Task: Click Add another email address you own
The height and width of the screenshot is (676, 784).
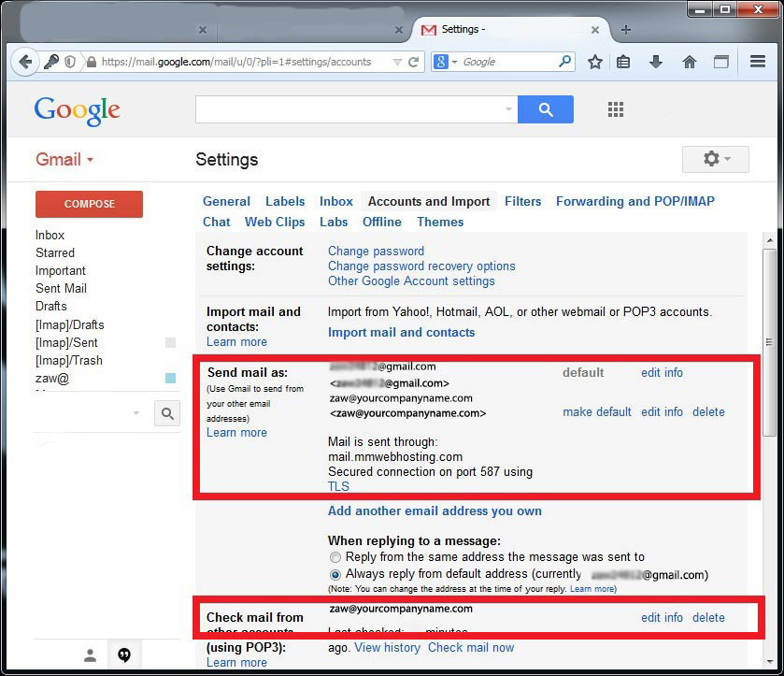Action: point(435,511)
